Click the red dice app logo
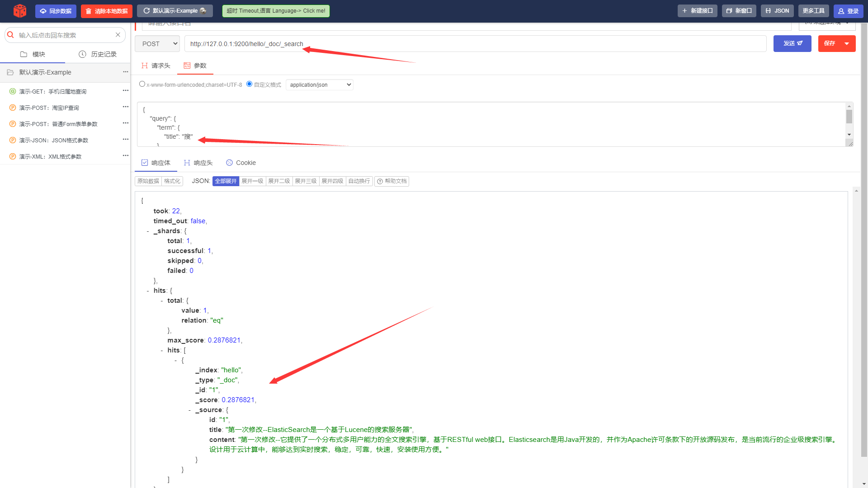868x488 pixels. click(x=20, y=11)
